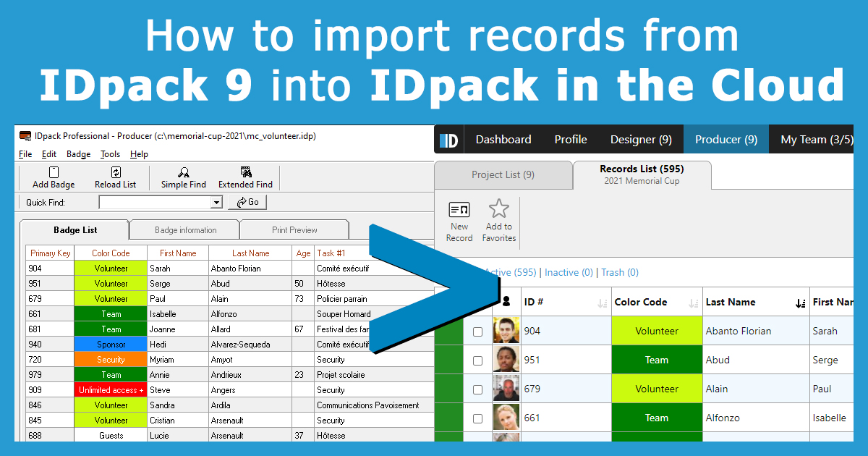This screenshot has width=868, height=456.
Task: Check the checkbox for record 904
Action: point(477,330)
